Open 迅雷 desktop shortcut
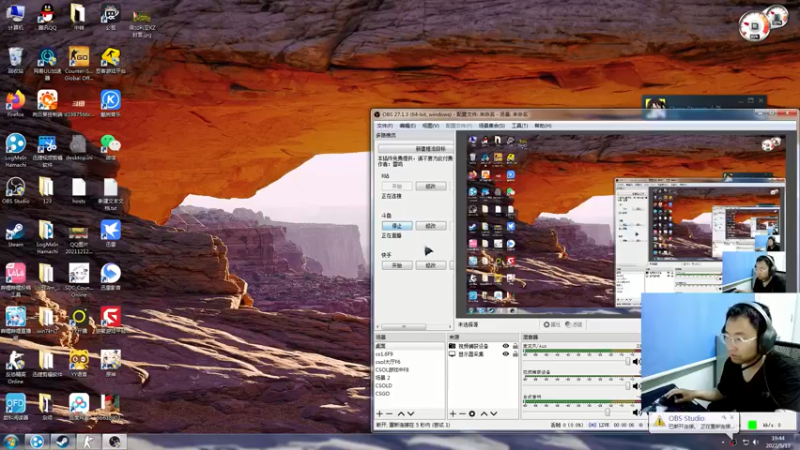 pyautogui.click(x=110, y=234)
